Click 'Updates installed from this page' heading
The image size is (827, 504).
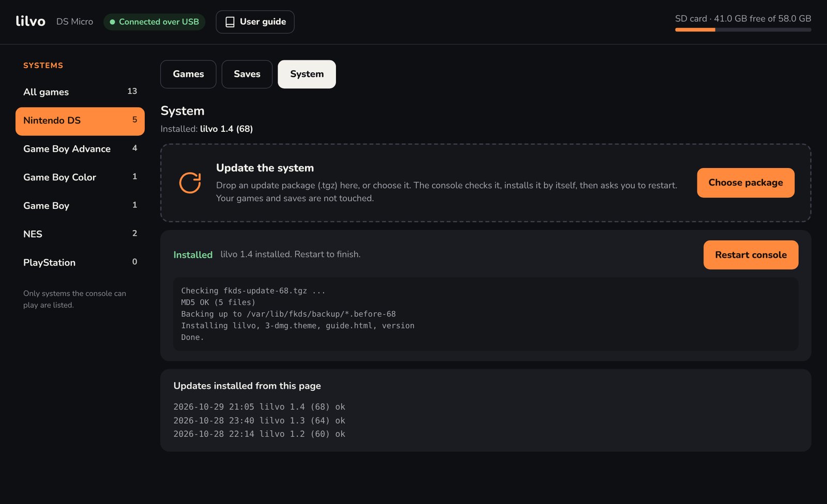coord(247,386)
